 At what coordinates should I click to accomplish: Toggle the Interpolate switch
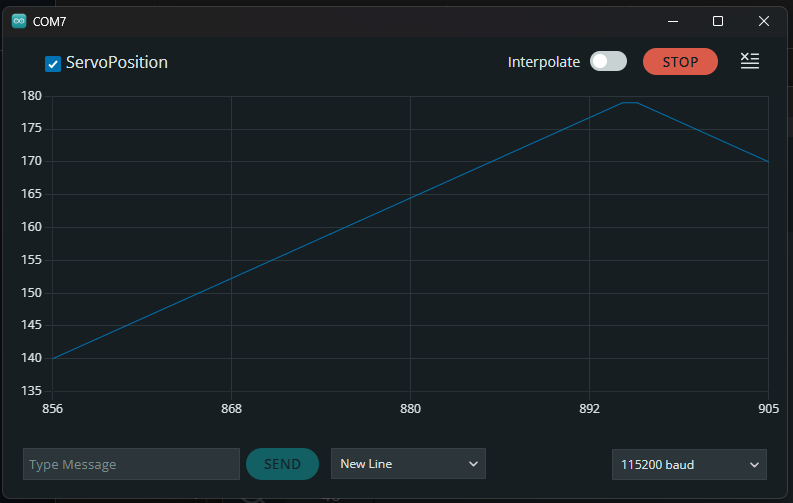pyautogui.click(x=608, y=62)
